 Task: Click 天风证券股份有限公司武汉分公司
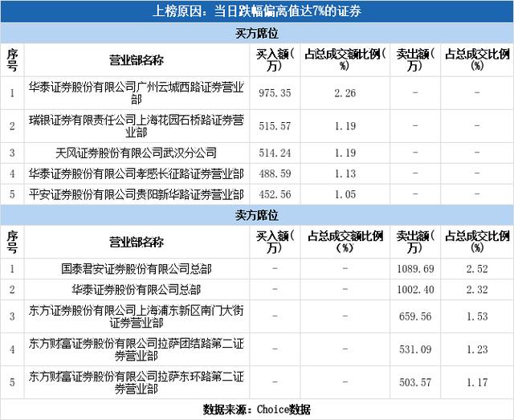137,153
